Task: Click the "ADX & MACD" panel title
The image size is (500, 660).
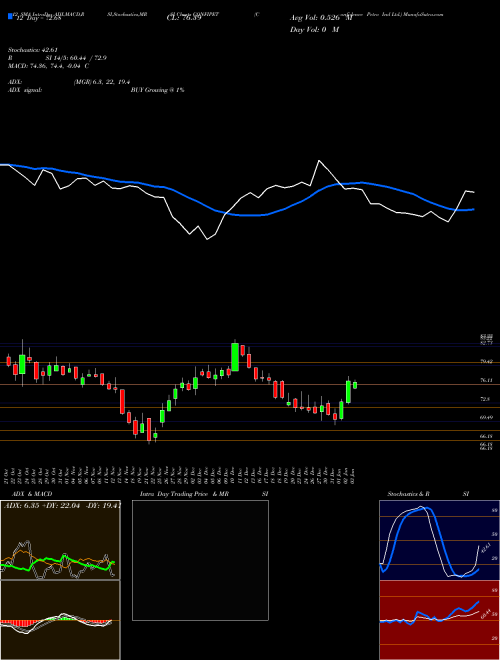Action: (x=32, y=494)
